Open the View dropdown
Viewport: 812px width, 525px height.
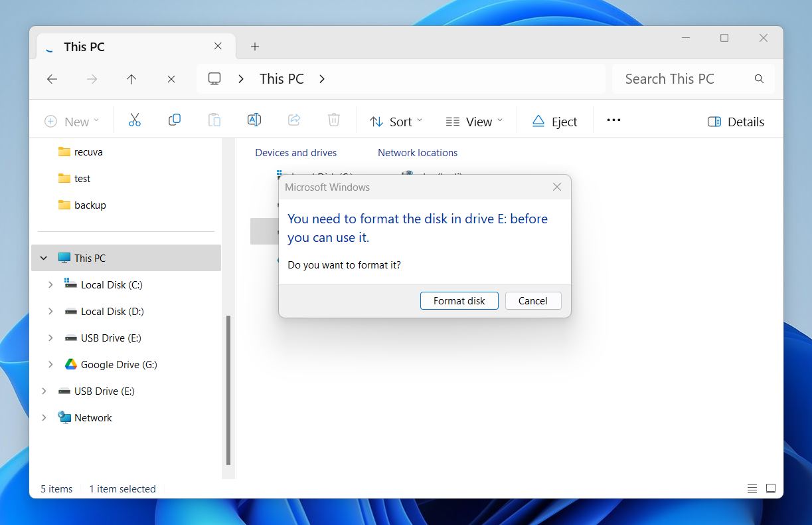[x=474, y=122]
